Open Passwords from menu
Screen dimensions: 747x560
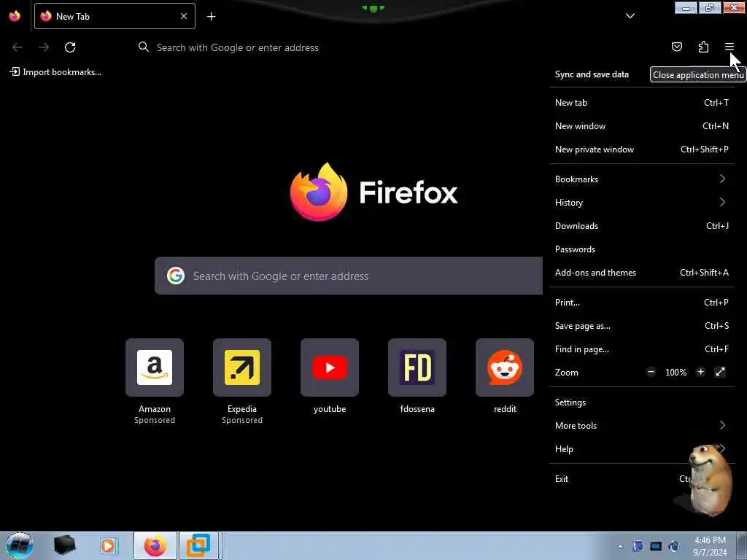(x=642, y=249)
